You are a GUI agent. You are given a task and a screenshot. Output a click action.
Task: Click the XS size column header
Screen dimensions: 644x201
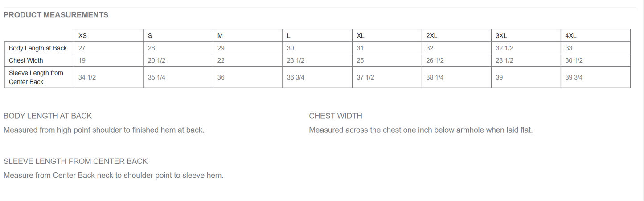(82, 36)
